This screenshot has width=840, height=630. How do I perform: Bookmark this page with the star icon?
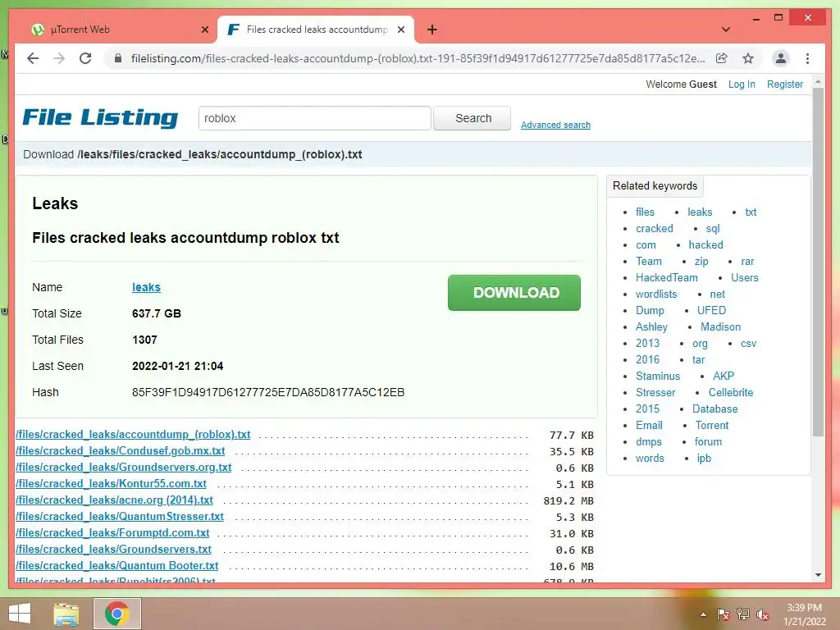click(x=748, y=58)
